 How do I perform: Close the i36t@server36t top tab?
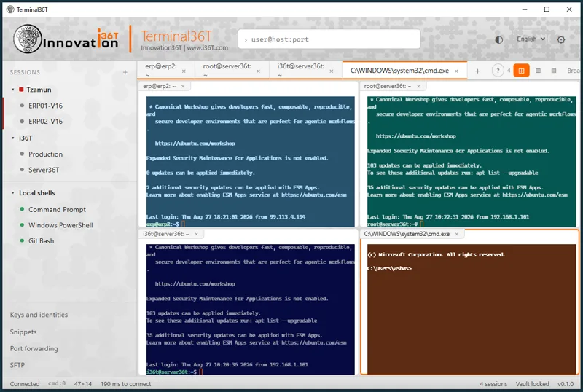point(332,71)
